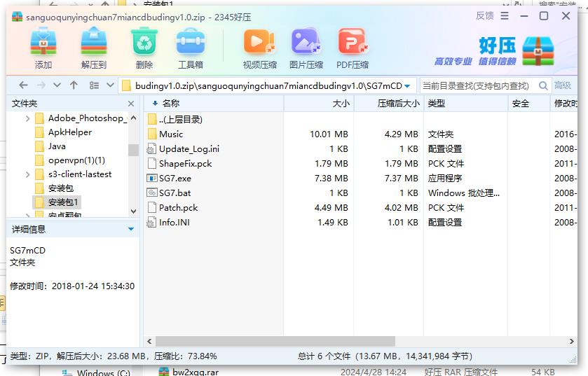Expand the s3-client-lastest folder node
The width and height of the screenshot is (588, 376).
click(28, 174)
